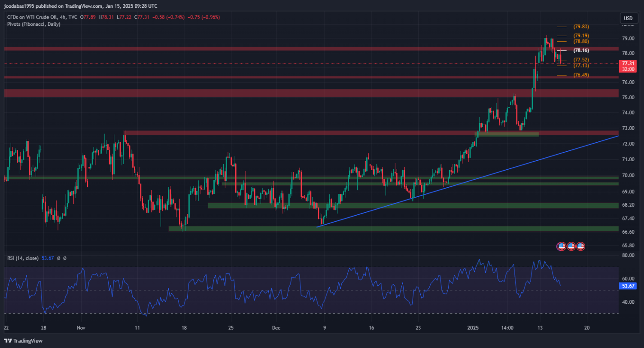Select the thick red resistance zone near 75.00

(311, 93)
